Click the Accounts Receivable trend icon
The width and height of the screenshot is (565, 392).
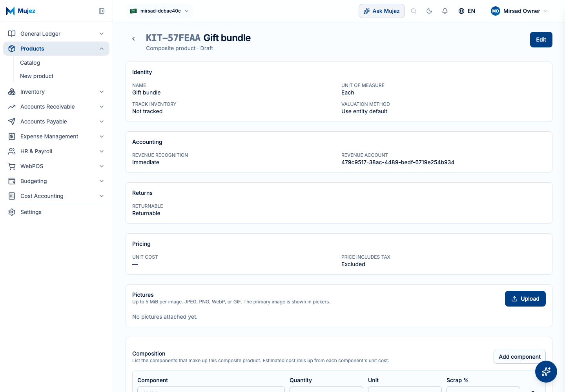[x=12, y=107]
